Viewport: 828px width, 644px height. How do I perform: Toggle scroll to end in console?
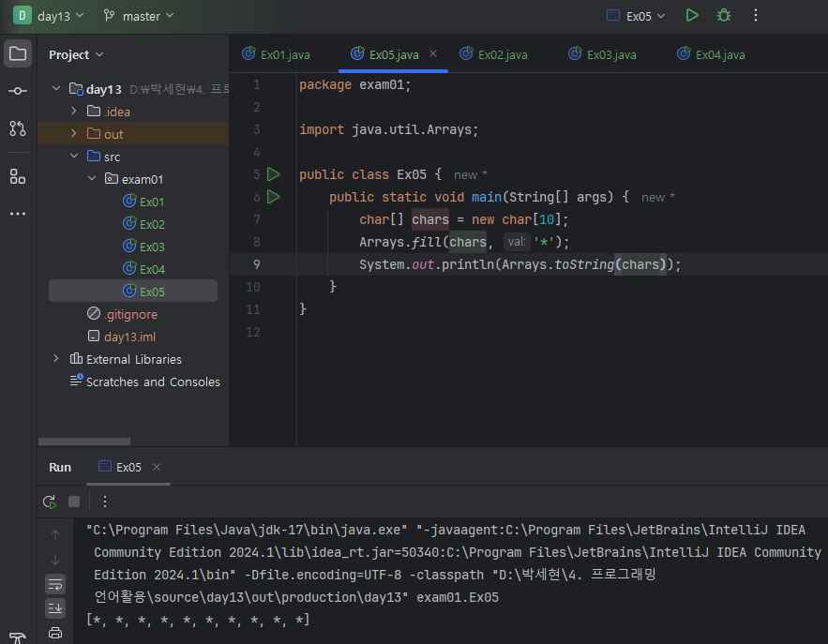55,608
